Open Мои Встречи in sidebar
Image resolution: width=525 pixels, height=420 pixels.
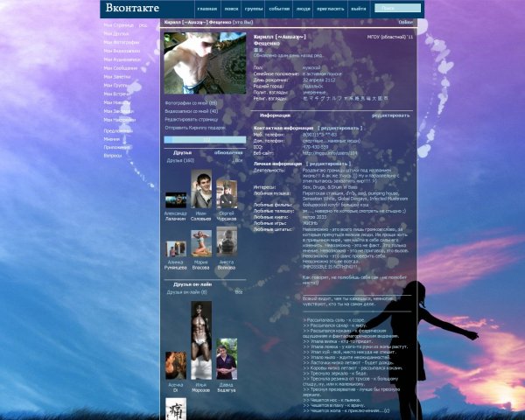point(117,94)
